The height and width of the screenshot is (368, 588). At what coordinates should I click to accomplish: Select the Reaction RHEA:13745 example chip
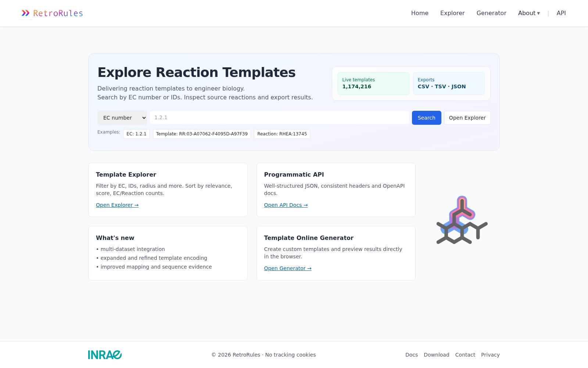coord(282,134)
